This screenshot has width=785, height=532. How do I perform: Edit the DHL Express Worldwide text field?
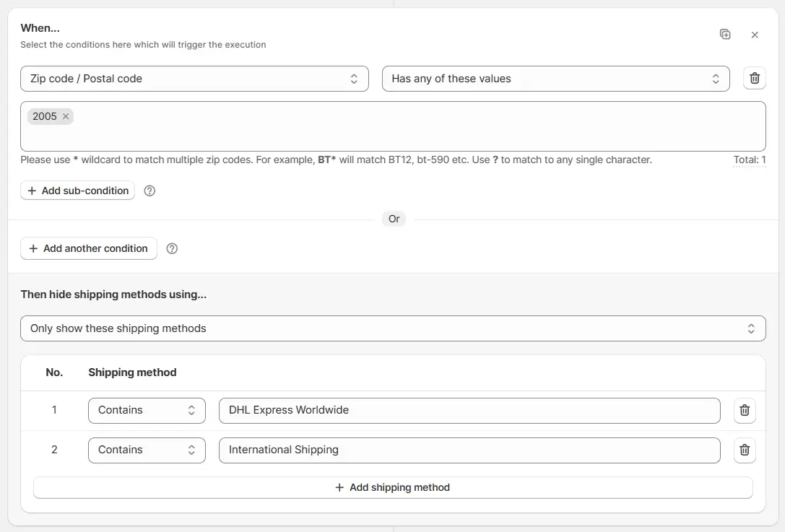pos(469,410)
